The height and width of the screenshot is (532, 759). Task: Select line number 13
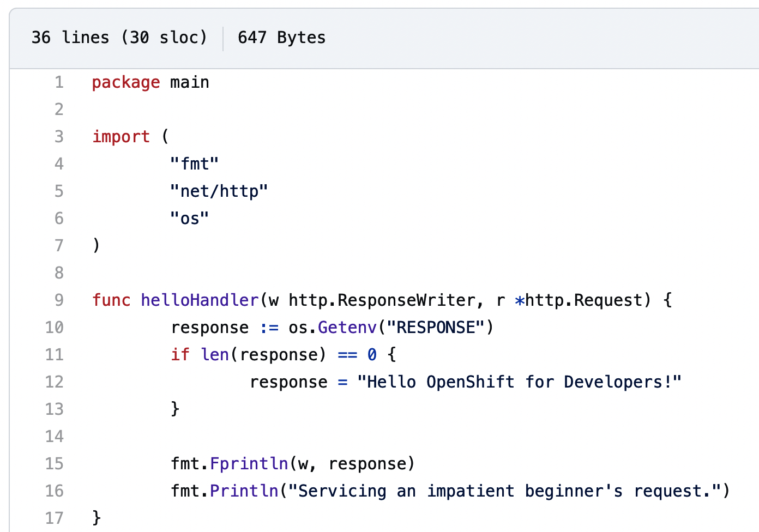coord(54,409)
